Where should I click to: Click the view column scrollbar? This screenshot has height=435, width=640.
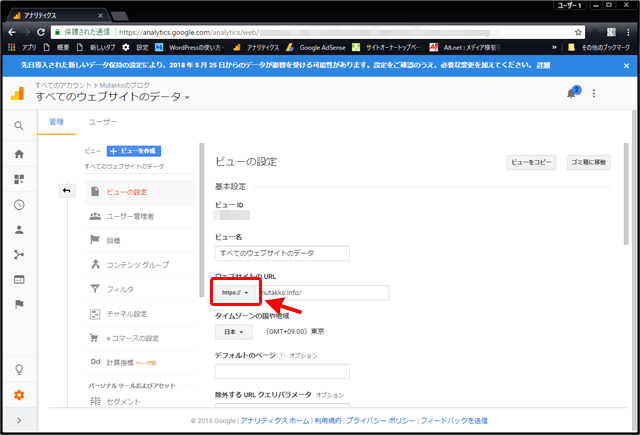click(x=201, y=220)
